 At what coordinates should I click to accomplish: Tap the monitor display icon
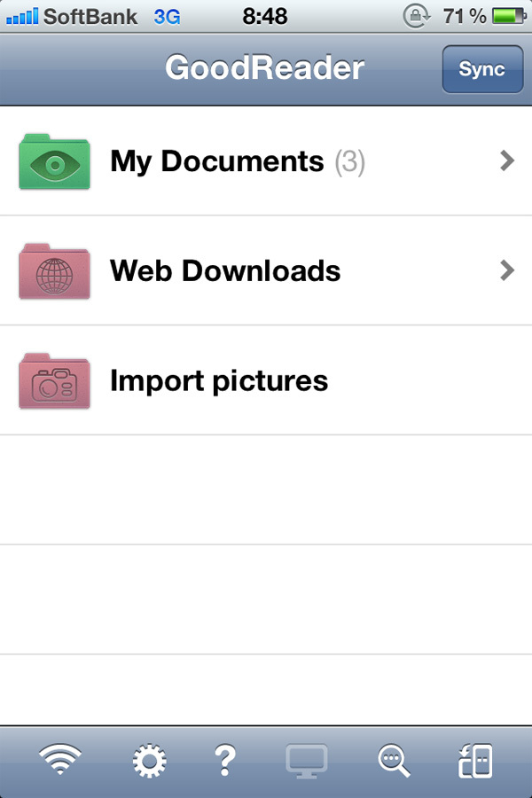tap(307, 761)
